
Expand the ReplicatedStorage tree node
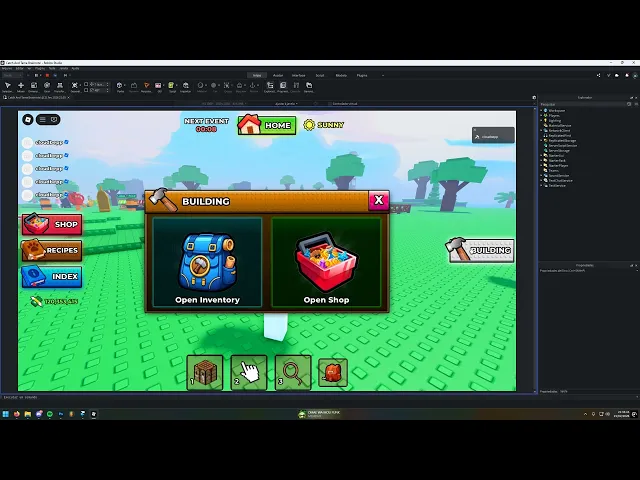click(x=542, y=140)
